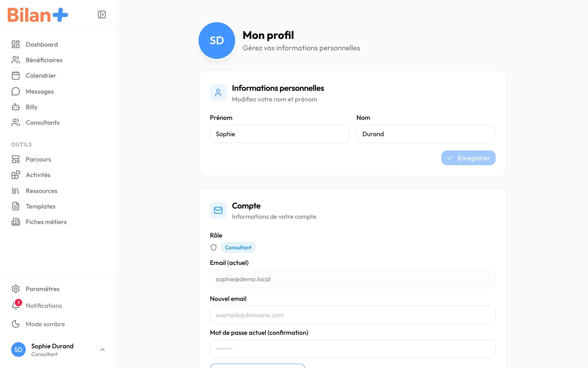Screen dimensions: 588x368
Task: Select Billy in sidebar
Action: [59, 107]
